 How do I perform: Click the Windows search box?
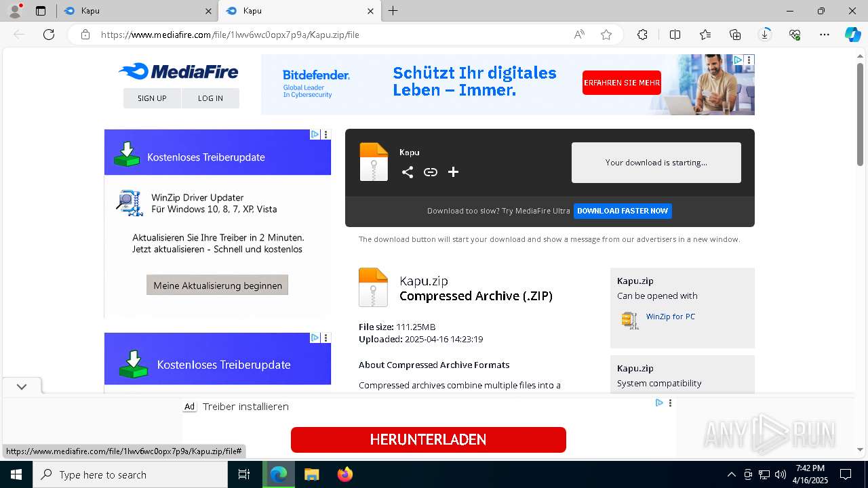coord(130,474)
